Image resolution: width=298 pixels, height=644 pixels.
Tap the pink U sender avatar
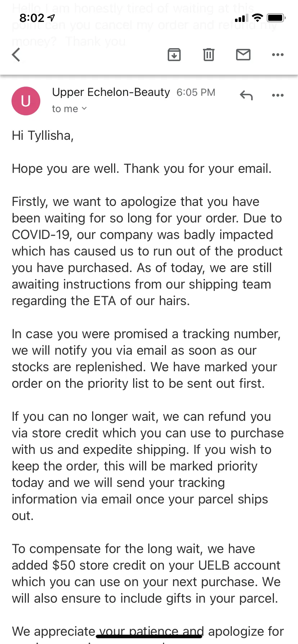[x=26, y=101]
